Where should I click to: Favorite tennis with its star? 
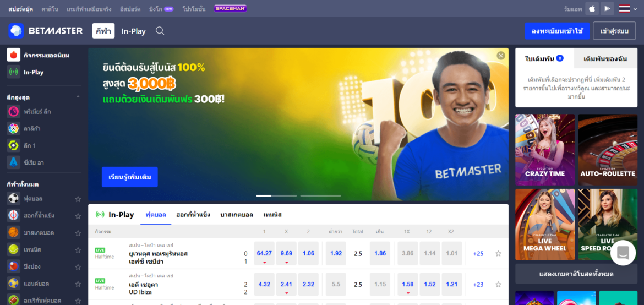(78, 250)
